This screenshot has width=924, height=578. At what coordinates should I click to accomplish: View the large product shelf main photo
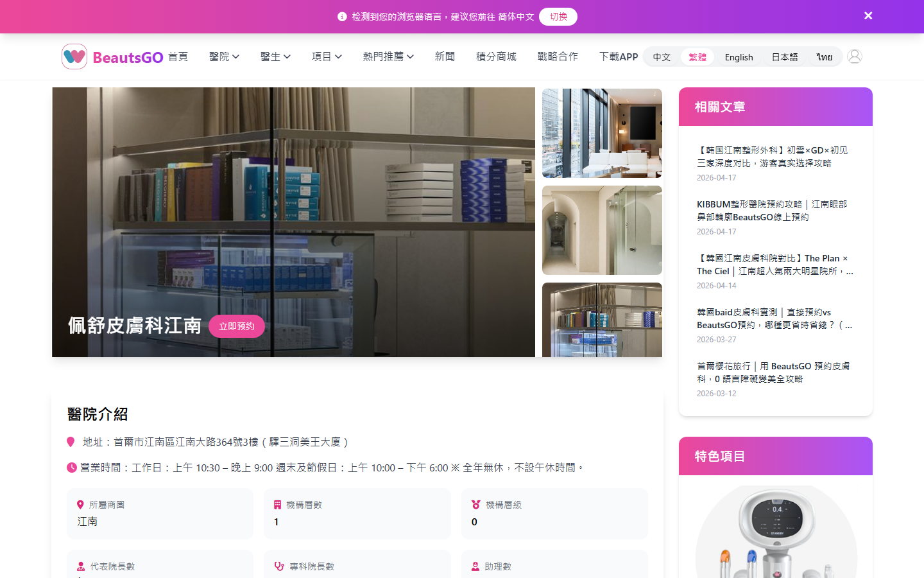click(x=293, y=222)
